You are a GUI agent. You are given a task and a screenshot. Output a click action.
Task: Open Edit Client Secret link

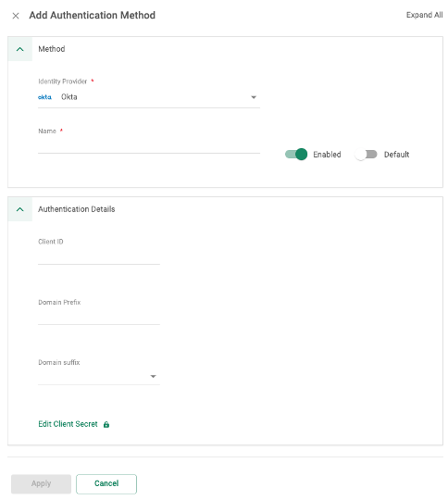(x=68, y=424)
